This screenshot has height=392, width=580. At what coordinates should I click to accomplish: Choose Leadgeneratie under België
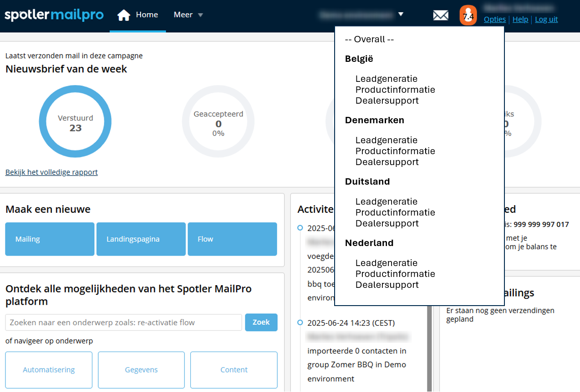[386, 79]
